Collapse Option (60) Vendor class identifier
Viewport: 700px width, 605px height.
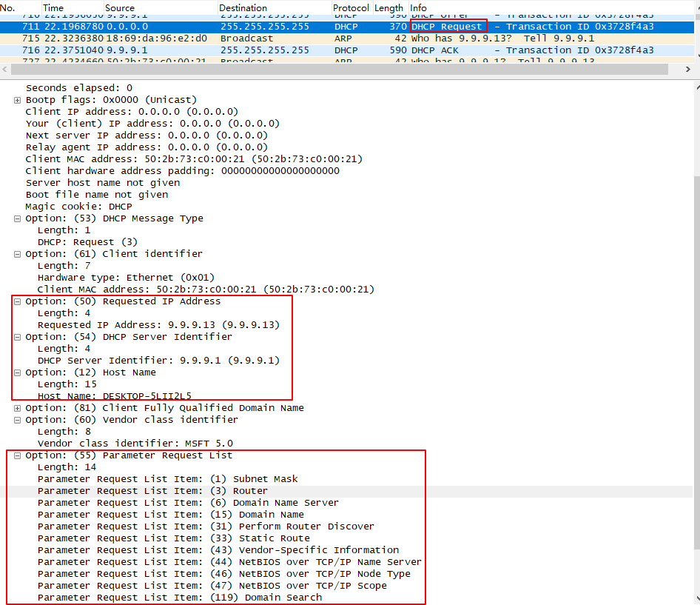(18, 420)
